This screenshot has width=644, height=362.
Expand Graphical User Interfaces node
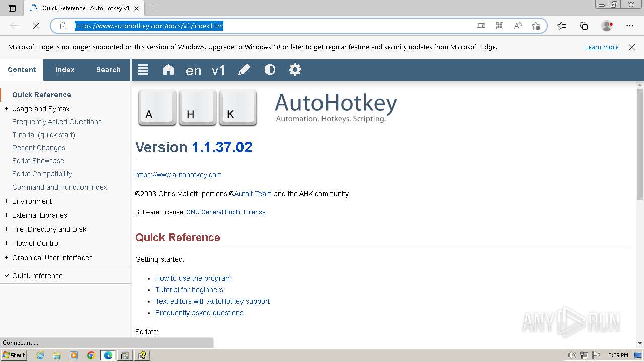[x=6, y=258]
